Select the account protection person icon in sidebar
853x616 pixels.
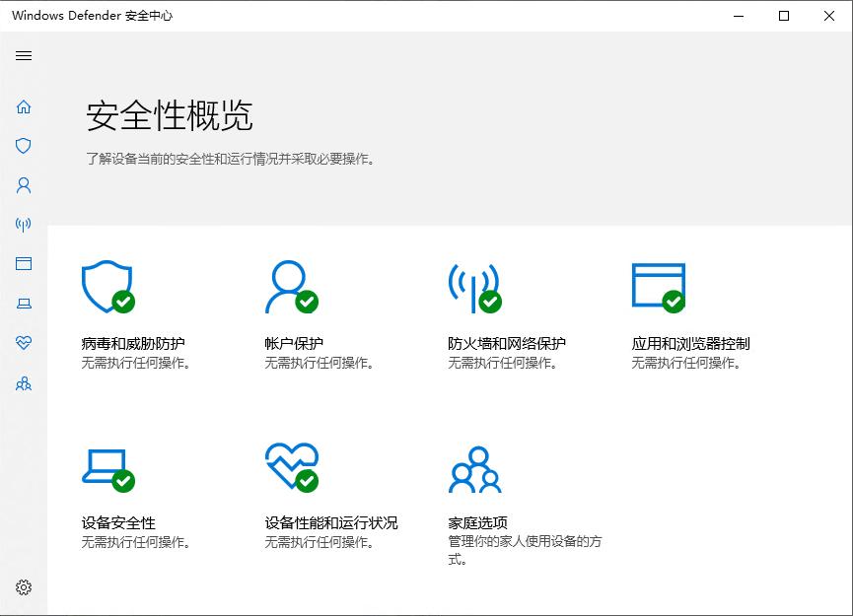coord(23,185)
